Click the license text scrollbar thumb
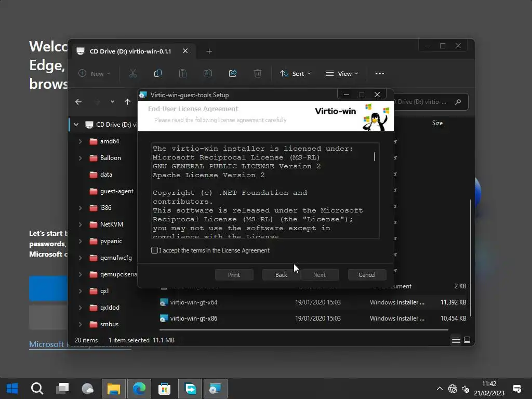Image resolution: width=532 pixels, height=399 pixels. coord(375,156)
